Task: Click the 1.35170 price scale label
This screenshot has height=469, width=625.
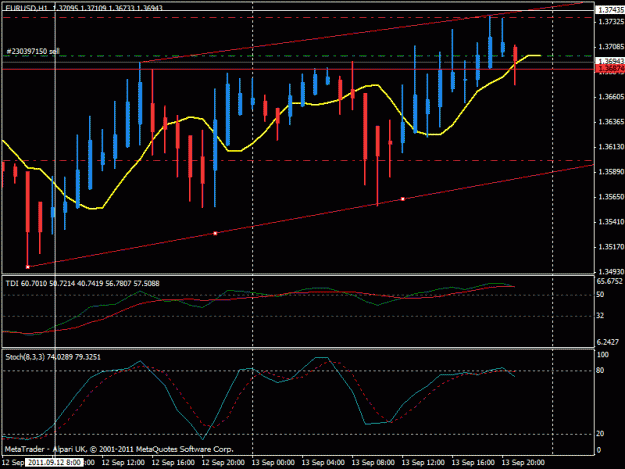Action: 611,247
